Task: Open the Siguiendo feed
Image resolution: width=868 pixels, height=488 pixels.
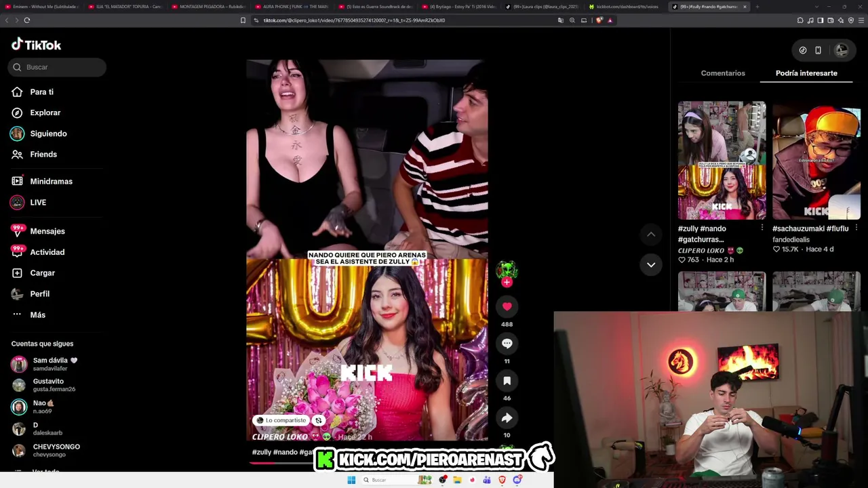Action: pos(39,134)
